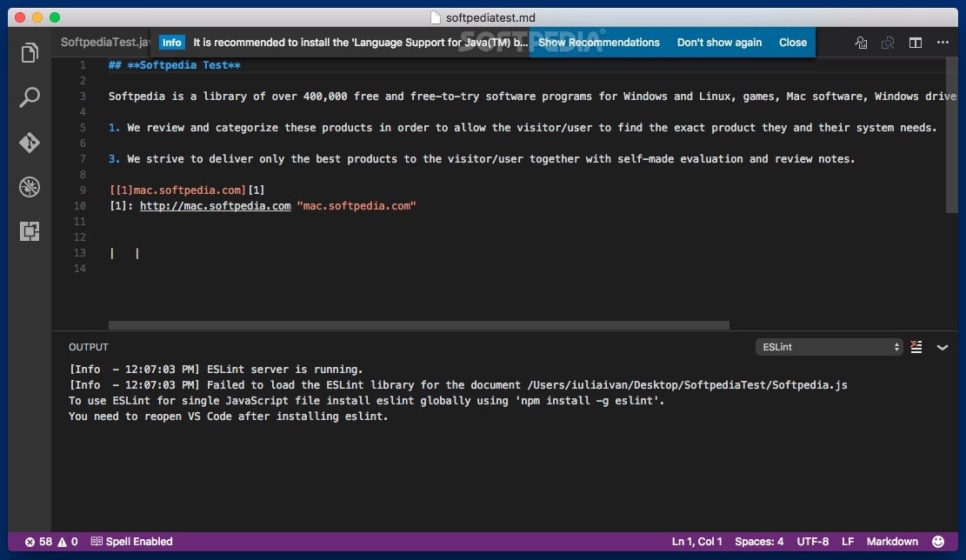Click line number 13 in the gutter
The width and height of the screenshot is (966, 560).
click(79, 252)
